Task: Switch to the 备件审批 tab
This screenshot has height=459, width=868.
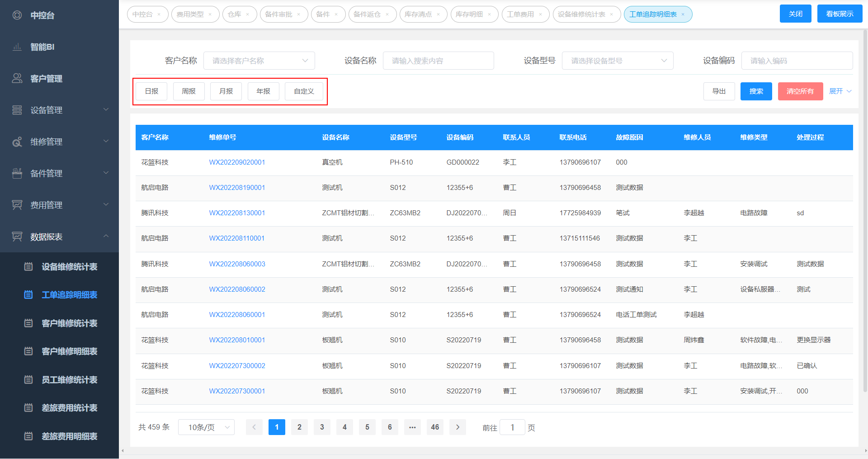Action: (278, 14)
